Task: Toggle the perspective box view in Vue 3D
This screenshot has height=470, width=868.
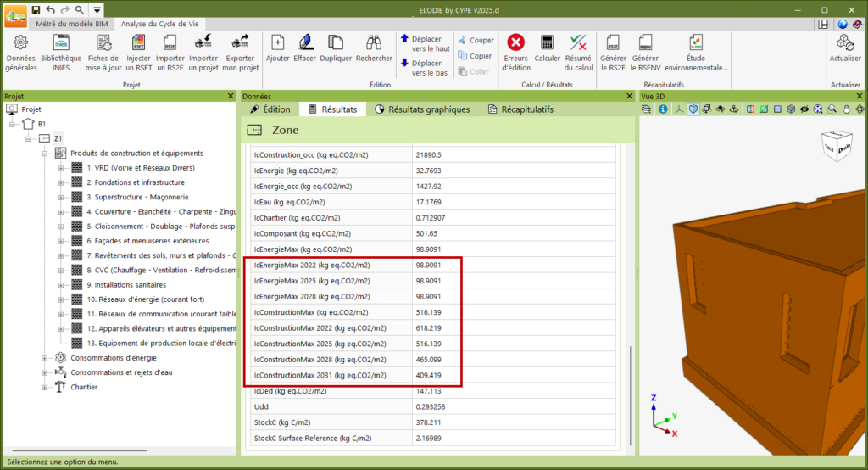Action: pyautogui.click(x=693, y=109)
